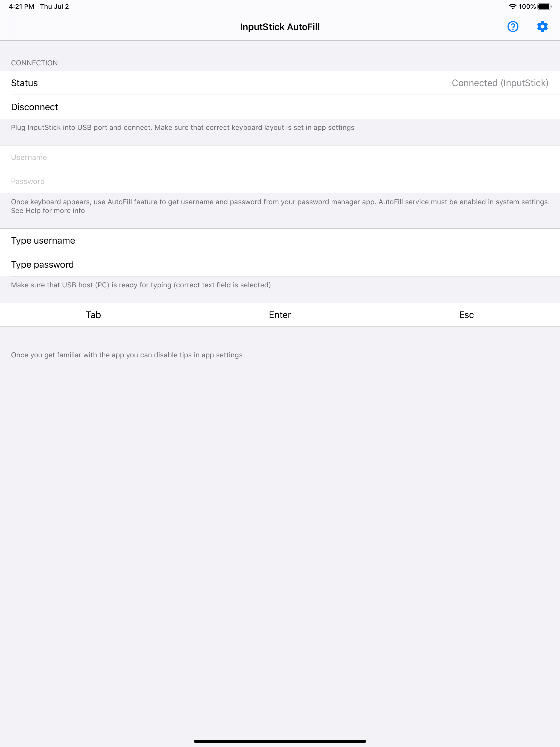Trigger the Type password action
The width and height of the screenshot is (560, 747).
pos(42,264)
